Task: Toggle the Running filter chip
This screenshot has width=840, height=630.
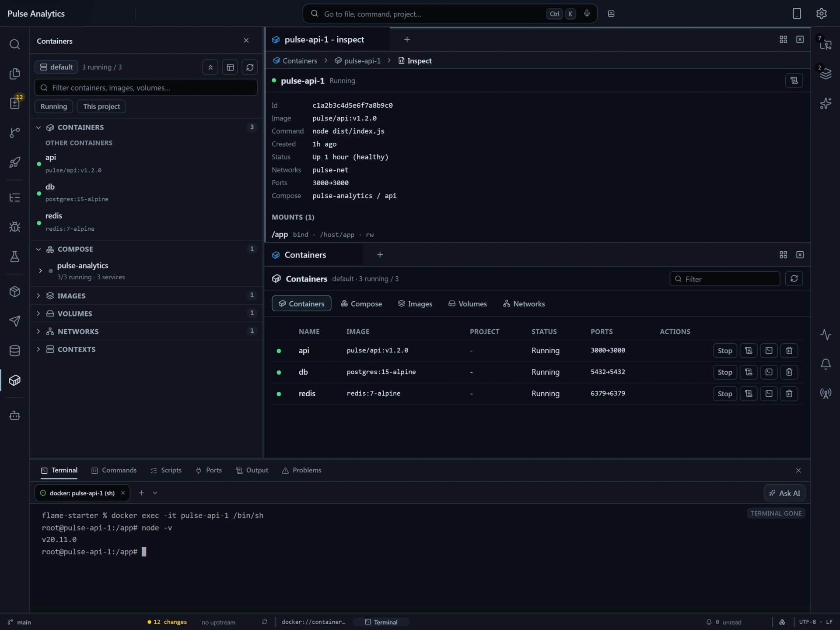Action: [x=54, y=106]
